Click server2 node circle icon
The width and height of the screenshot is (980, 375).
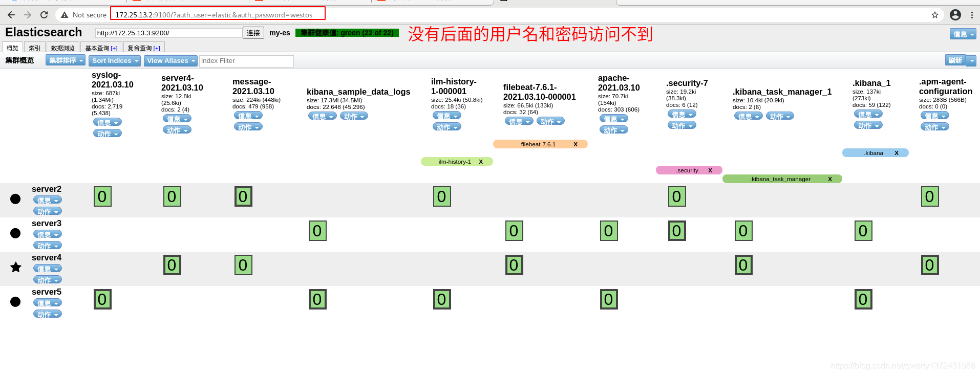(x=15, y=198)
